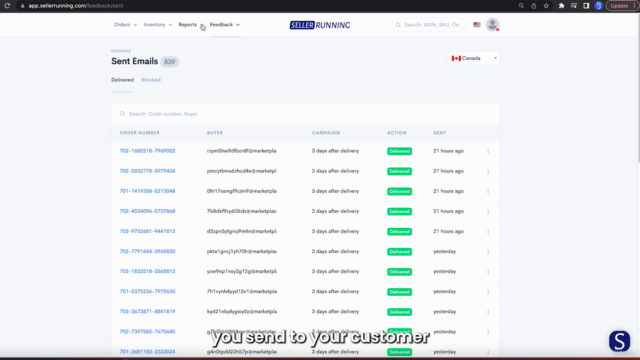Bookmark this page with the star icon
Screen dimensions: 640x360
(x=546, y=6)
